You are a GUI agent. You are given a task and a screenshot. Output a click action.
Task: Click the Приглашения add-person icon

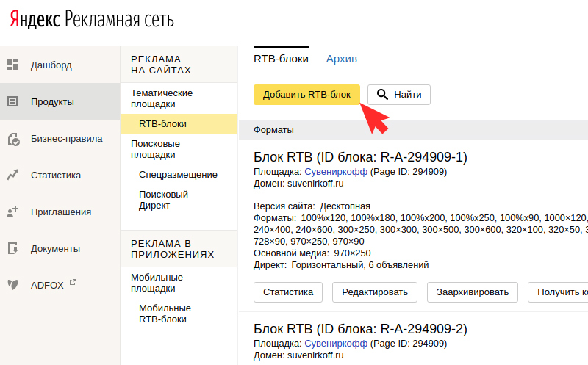[x=12, y=212]
